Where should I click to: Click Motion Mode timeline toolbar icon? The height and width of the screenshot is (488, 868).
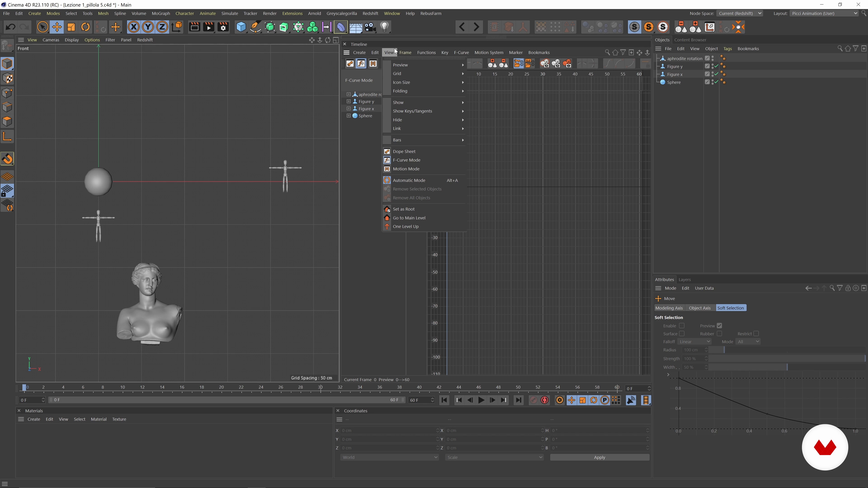(373, 64)
